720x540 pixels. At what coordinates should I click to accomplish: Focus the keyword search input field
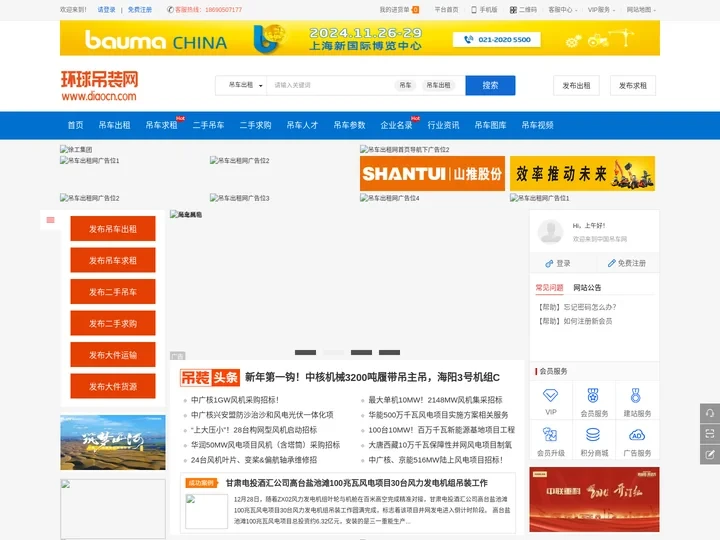point(330,85)
